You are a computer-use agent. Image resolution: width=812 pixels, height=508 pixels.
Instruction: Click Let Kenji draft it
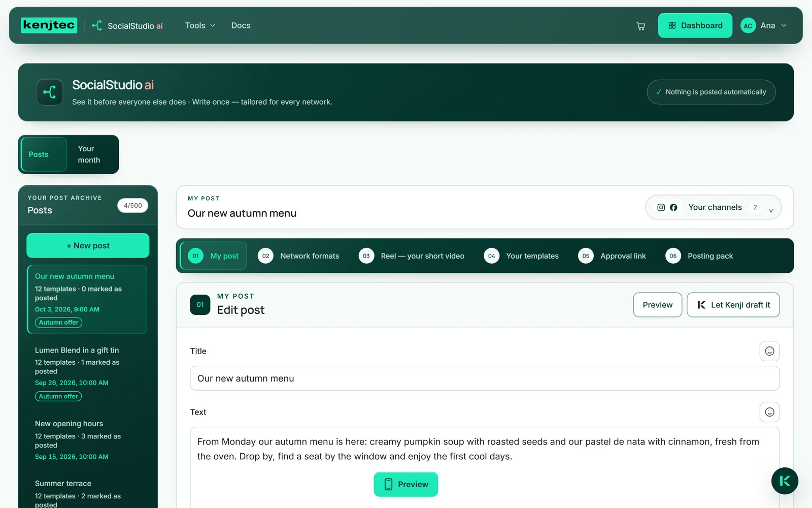pos(733,305)
